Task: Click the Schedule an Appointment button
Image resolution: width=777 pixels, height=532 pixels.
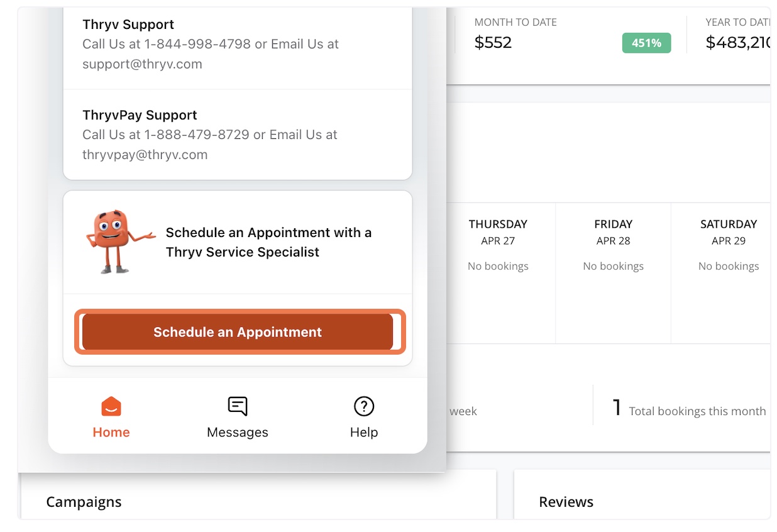Action: click(238, 332)
